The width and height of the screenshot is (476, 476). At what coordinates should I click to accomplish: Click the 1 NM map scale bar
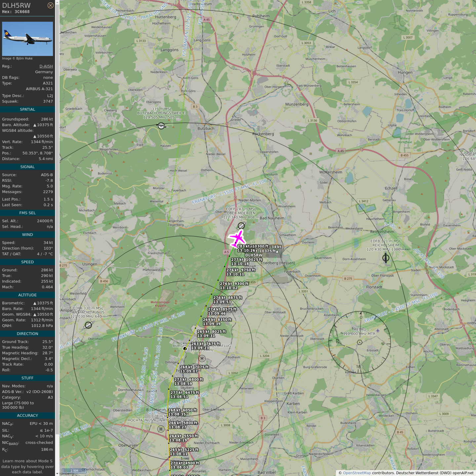point(74,471)
